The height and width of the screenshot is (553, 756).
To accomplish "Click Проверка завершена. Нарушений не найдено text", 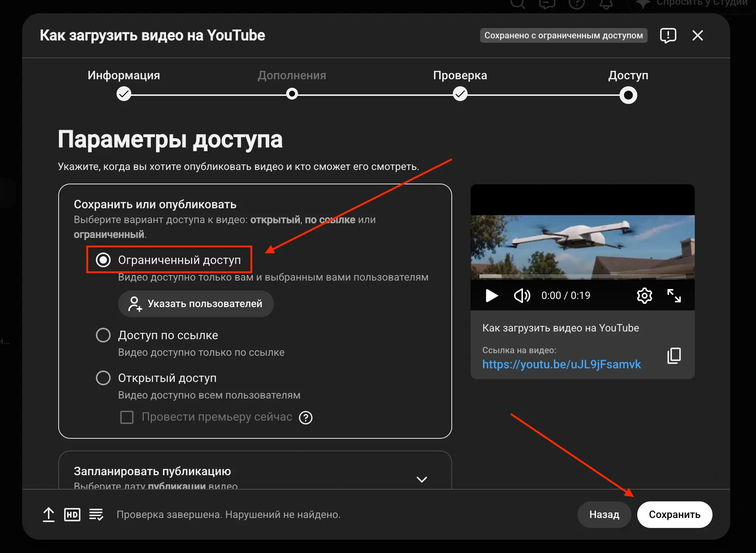I will (229, 514).
